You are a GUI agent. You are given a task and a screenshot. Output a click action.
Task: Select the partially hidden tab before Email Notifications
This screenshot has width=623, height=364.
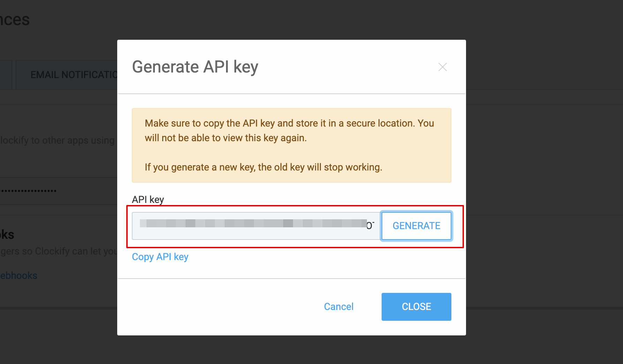[x=6, y=75]
